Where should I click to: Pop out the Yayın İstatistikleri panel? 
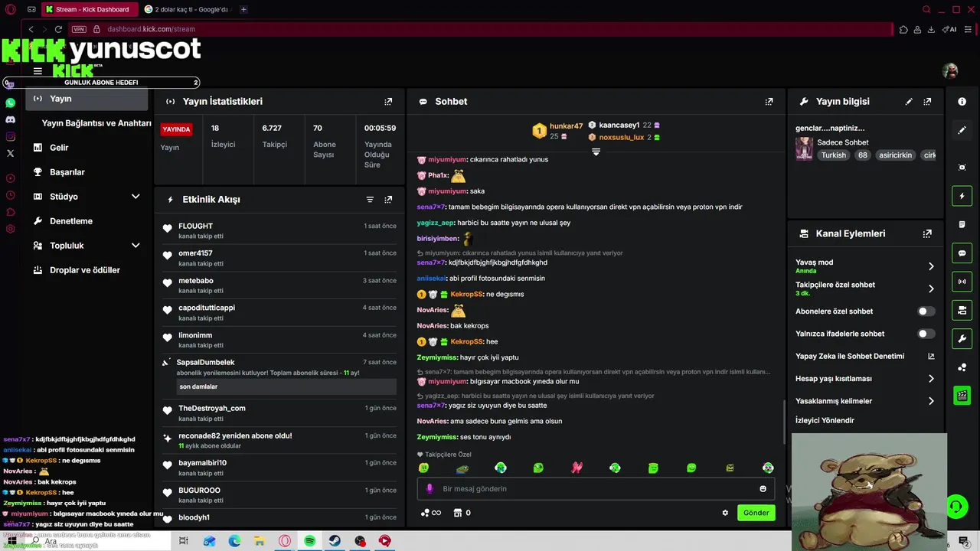pos(388,101)
